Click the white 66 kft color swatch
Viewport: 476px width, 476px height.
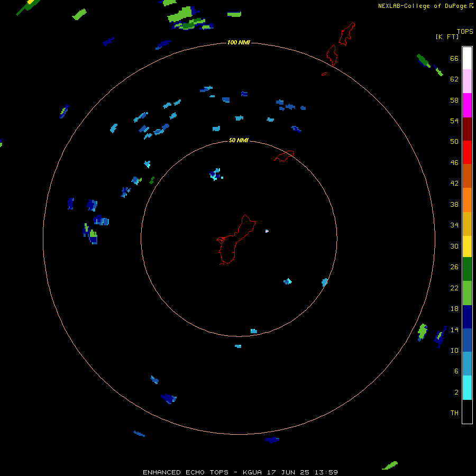pyautogui.click(x=467, y=58)
